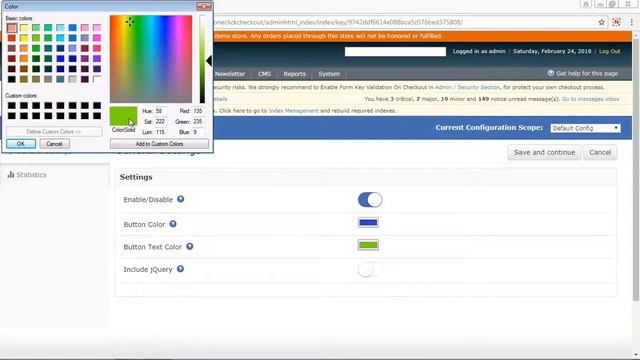Open the System menu
This screenshot has height=360, width=640.
[329, 74]
